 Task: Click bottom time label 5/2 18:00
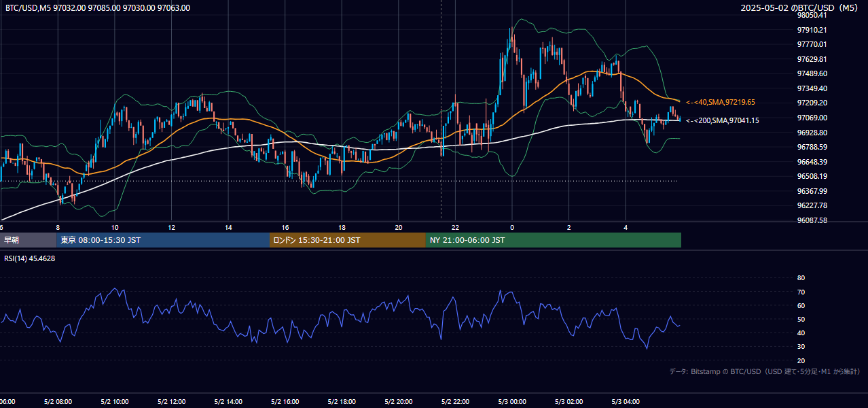pos(342,402)
